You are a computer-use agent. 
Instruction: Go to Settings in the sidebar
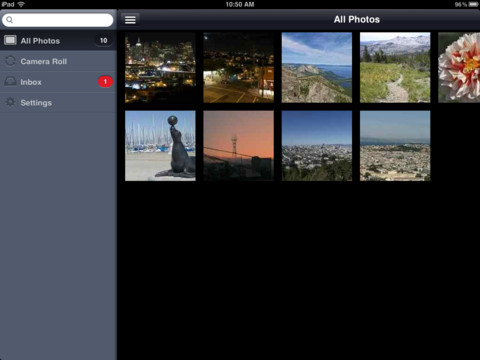point(58,102)
